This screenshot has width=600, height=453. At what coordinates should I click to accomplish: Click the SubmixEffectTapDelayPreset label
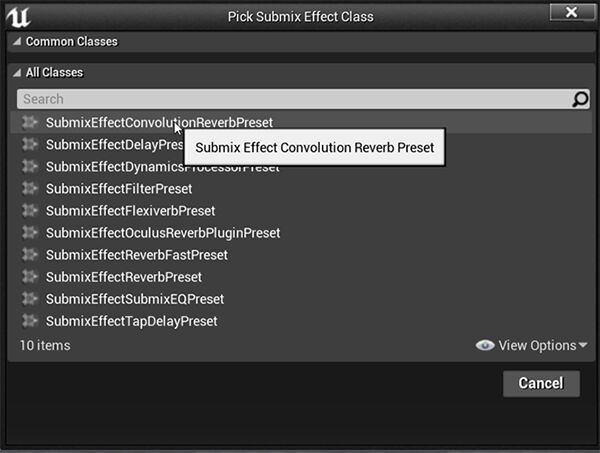click(131, 321)
